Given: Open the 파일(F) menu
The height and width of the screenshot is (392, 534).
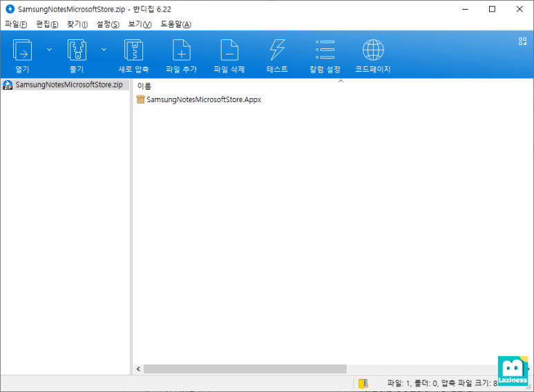Looking at the screenshot, I should point(16,24).
